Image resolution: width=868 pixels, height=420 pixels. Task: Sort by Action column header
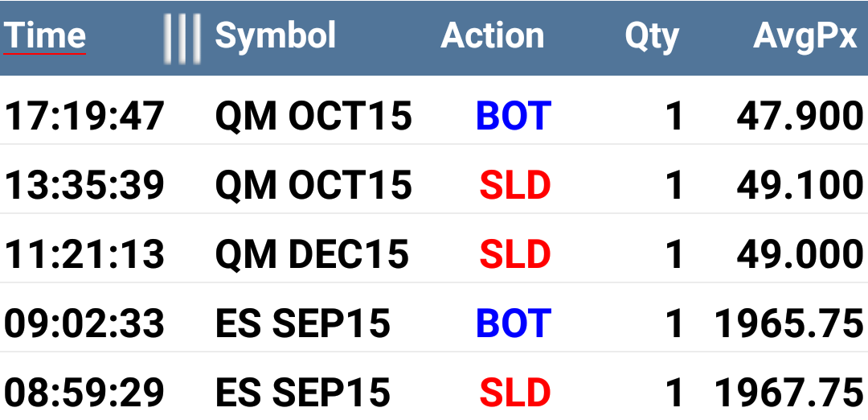click(x=492, y=35)
